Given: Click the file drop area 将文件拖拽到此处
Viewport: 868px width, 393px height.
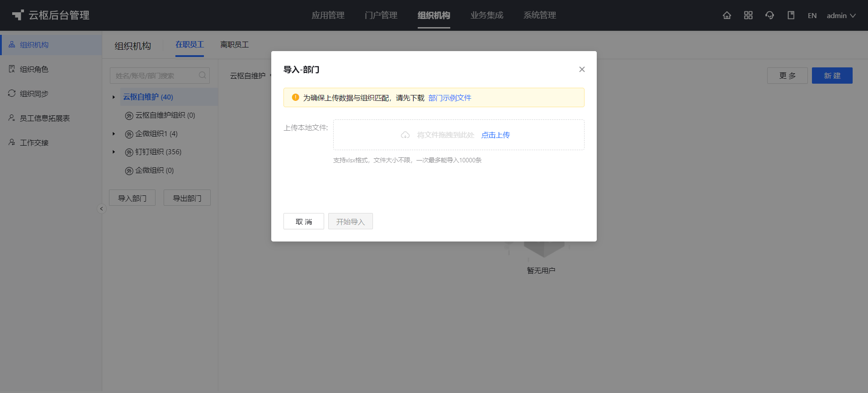Looking at the screenshot, I should tap(458, 135).
